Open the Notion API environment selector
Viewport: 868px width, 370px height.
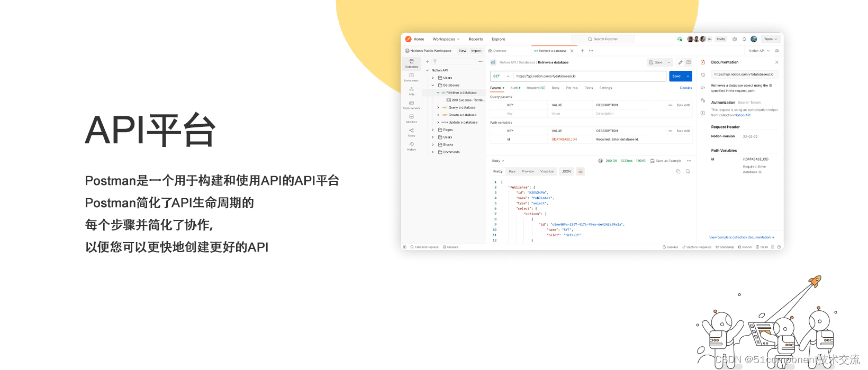coord(758,51)
